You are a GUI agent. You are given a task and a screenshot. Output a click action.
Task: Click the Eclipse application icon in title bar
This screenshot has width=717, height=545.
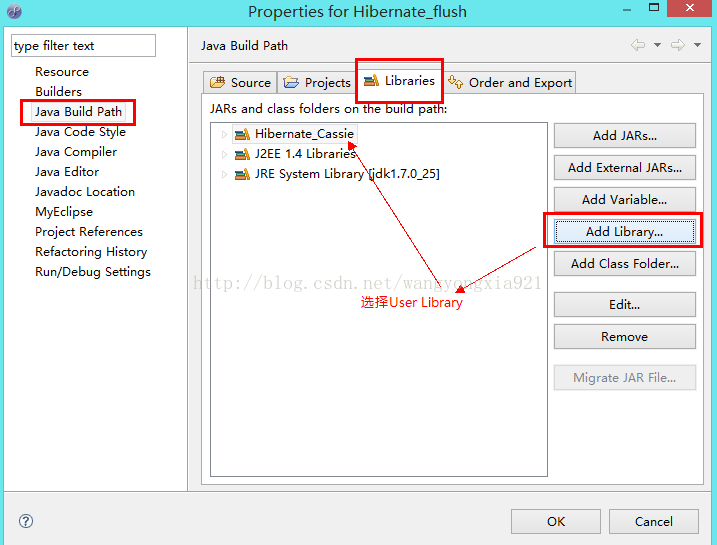(14, 11)
